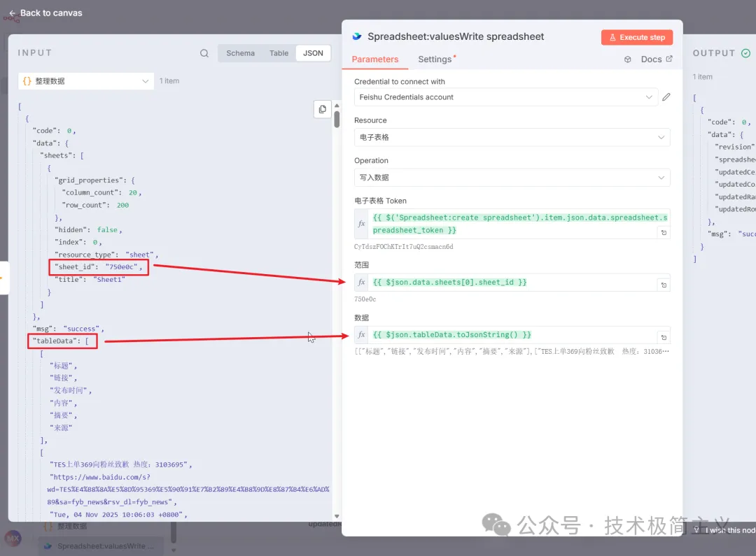Switch input view to Schema
The image size is (756, 556).
(240, 53)
